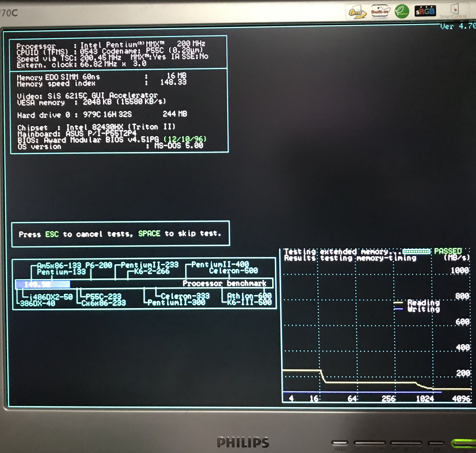Click the 1024 label on graph axis

click(425, 399)
